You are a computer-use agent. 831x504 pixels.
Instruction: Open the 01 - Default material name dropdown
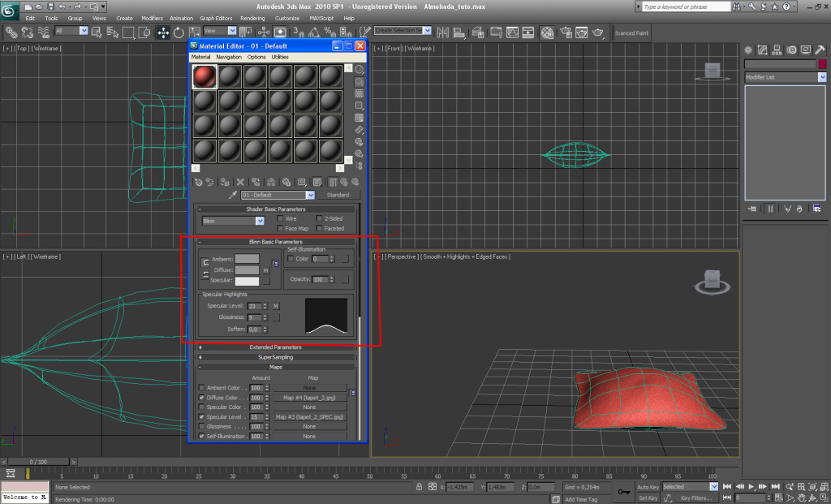[278, 195]
